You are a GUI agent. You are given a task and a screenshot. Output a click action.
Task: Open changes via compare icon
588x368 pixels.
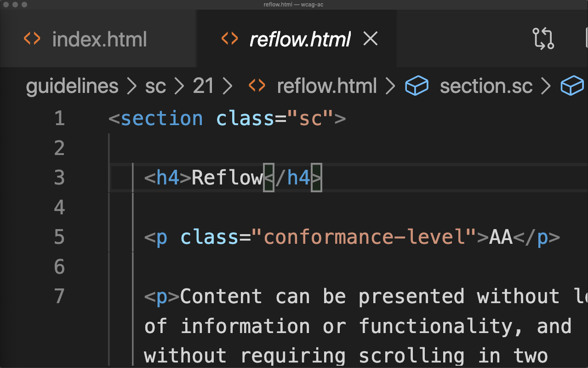point(543,39)
